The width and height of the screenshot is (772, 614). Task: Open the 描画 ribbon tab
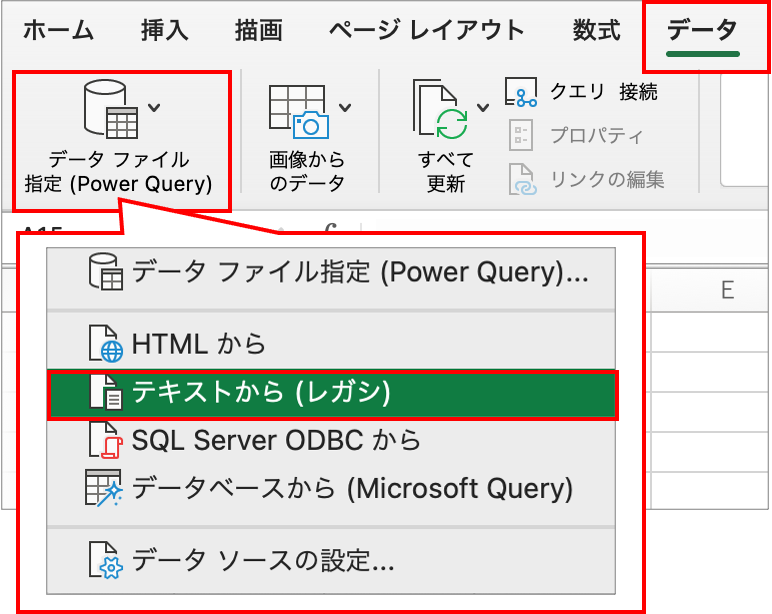pos(258,31)
